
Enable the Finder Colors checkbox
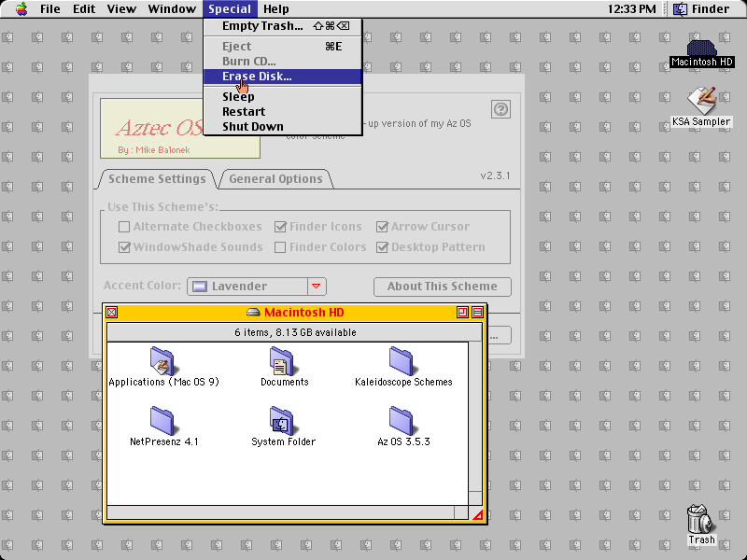point(280,247)
